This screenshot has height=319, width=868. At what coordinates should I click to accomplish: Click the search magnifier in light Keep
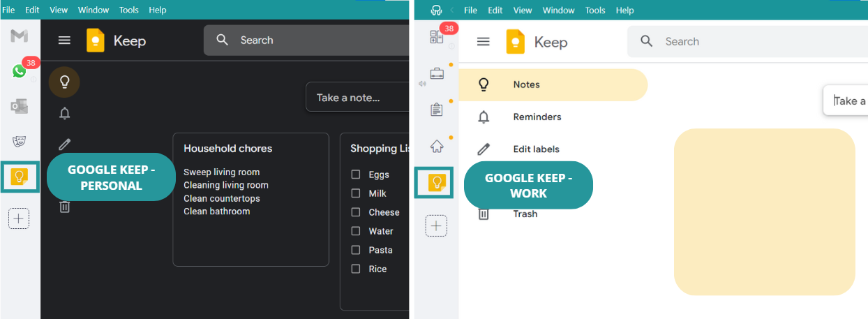pos(647,41)
